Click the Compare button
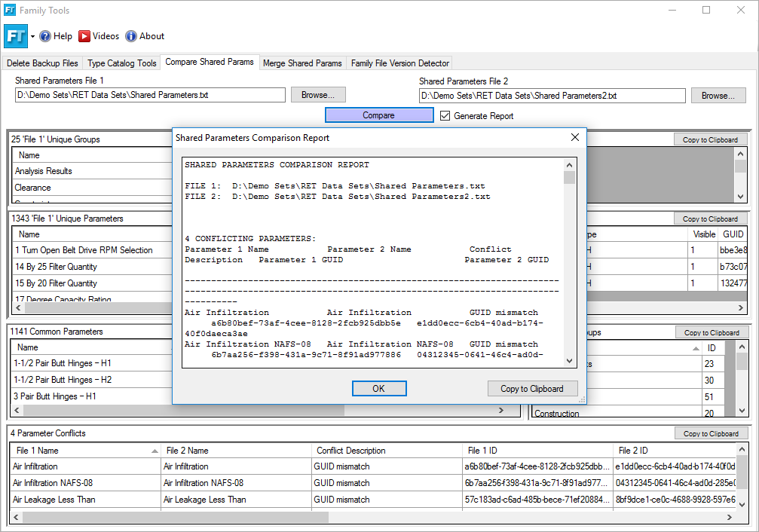This screenshot has height=532, width=759. [379, 115]
